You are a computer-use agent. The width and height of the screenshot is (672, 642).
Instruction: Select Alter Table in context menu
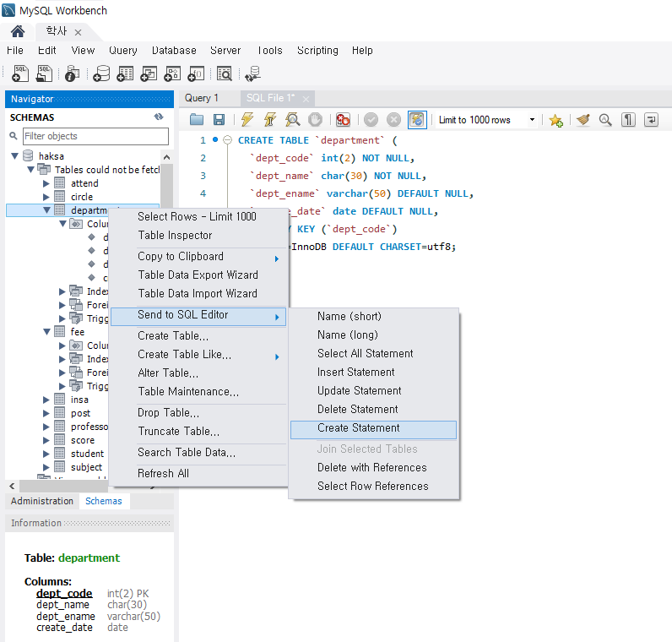(198, 373)
